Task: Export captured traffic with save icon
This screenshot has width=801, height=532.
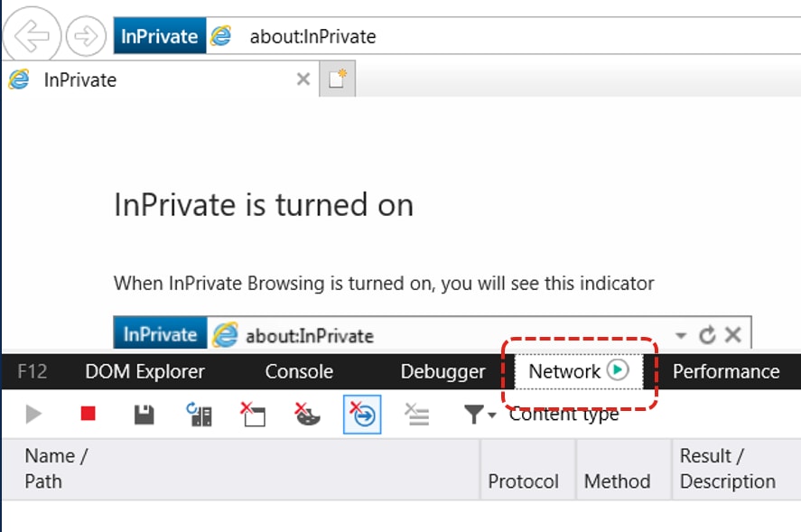Action: [x=144, y=415]
